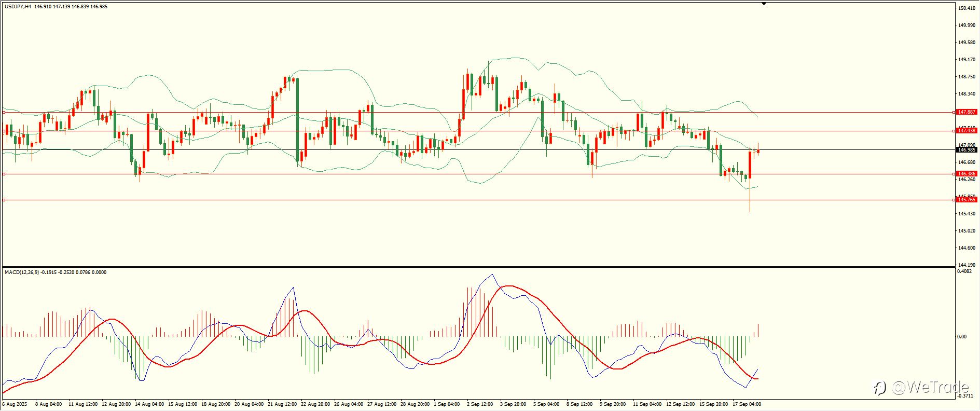Click the 6 Aug 2025 date label

[x=15, y=404]
